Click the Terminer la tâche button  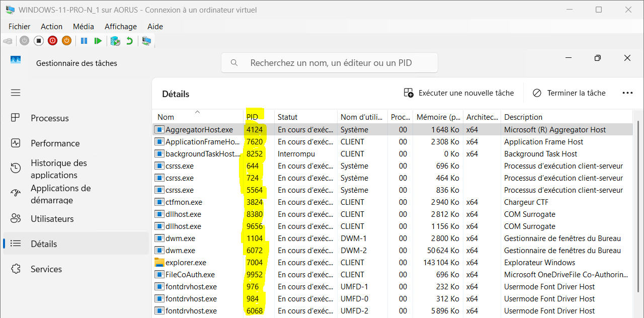(x=569, y=93)
